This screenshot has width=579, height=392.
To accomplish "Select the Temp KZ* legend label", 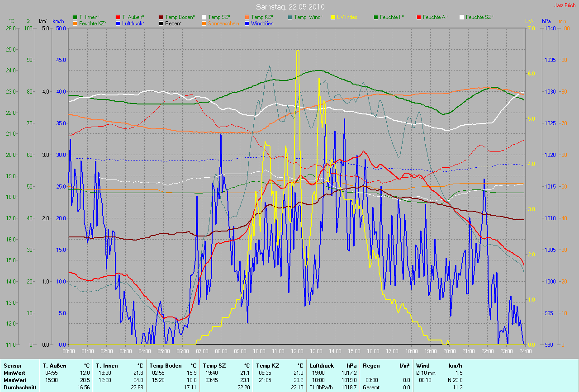I will coord(262,17).
